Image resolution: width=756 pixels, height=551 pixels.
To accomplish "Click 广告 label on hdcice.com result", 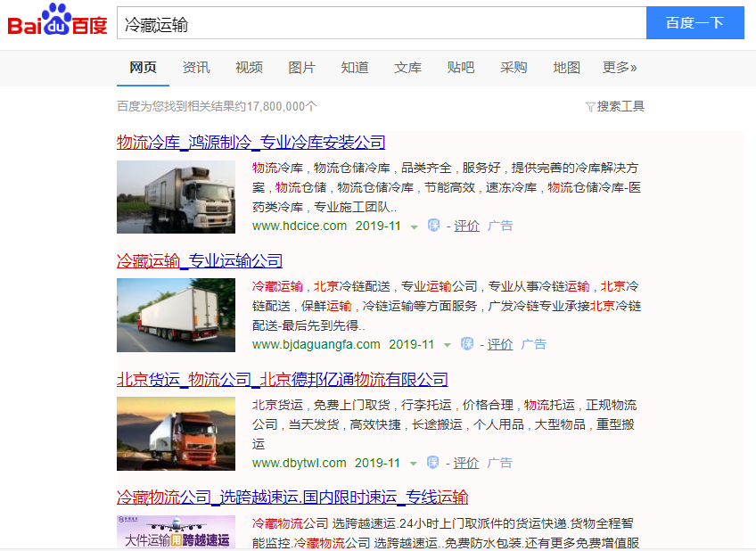I will click(500, 226).
